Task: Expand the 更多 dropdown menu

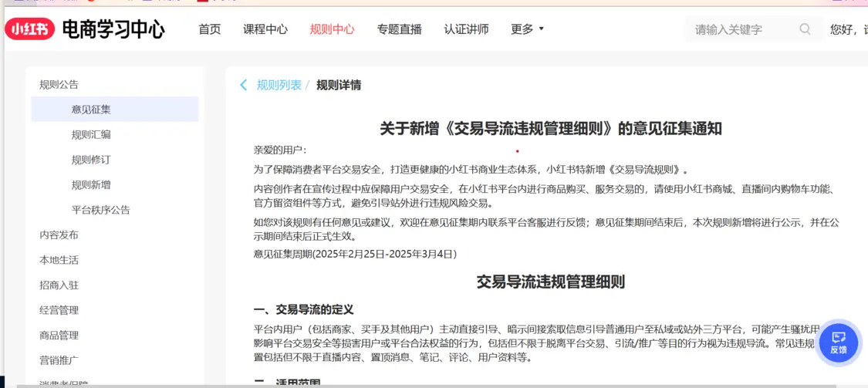Action: [527, 29]
